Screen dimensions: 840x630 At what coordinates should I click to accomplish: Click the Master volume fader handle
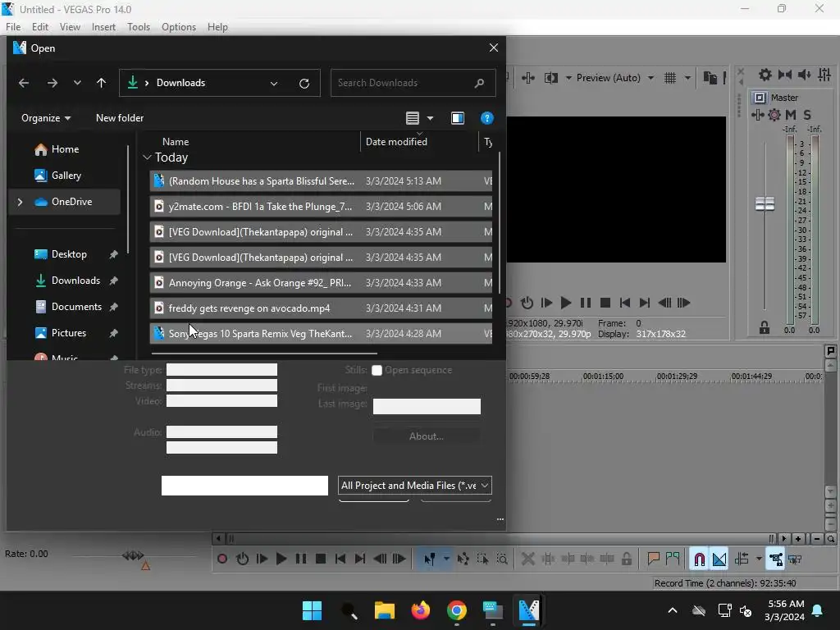pos(765,203)
